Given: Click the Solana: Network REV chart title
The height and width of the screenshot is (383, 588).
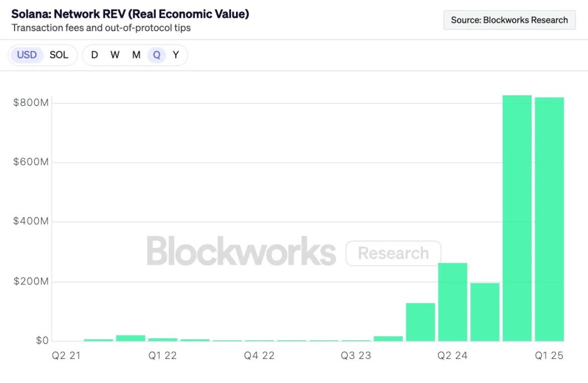Looking at the screenshot, I should tap(130, 14).
